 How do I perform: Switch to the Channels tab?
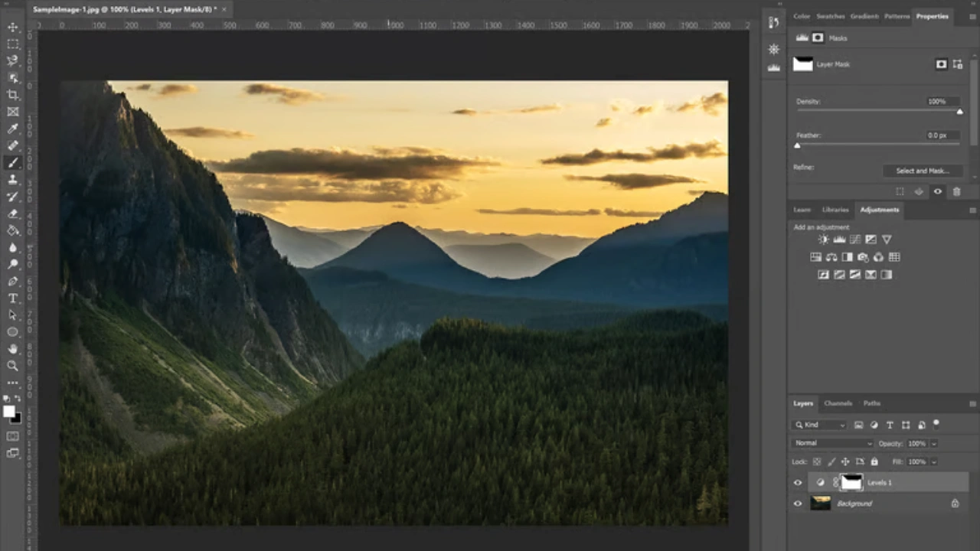(838, 403)
